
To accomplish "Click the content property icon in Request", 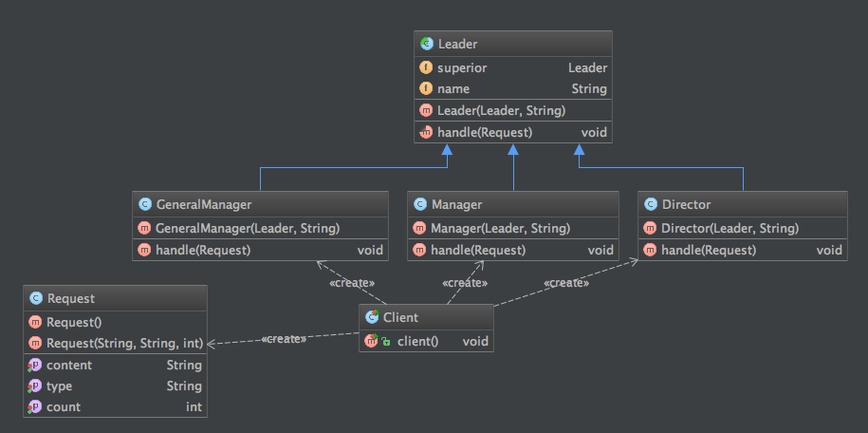I will point(35,366).
